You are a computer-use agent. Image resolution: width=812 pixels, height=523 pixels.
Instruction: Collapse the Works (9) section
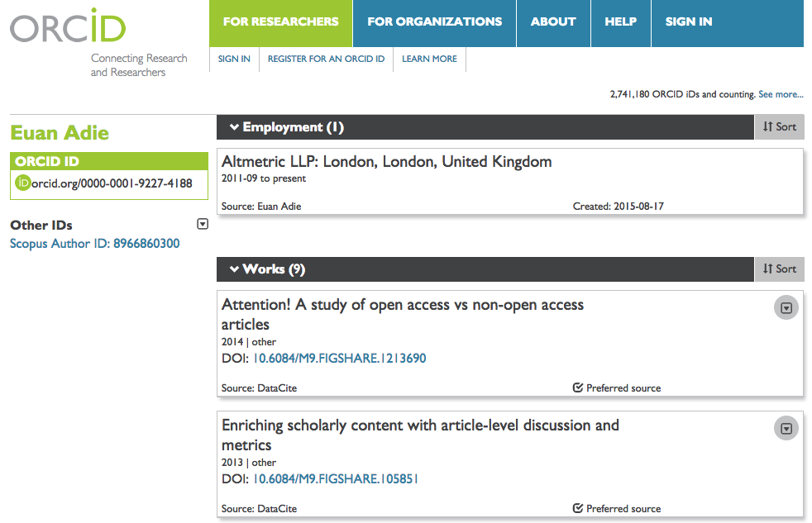234,269
